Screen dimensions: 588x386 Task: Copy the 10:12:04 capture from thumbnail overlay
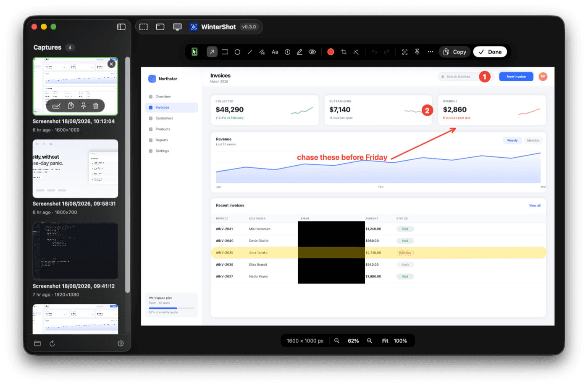(71, 106)
